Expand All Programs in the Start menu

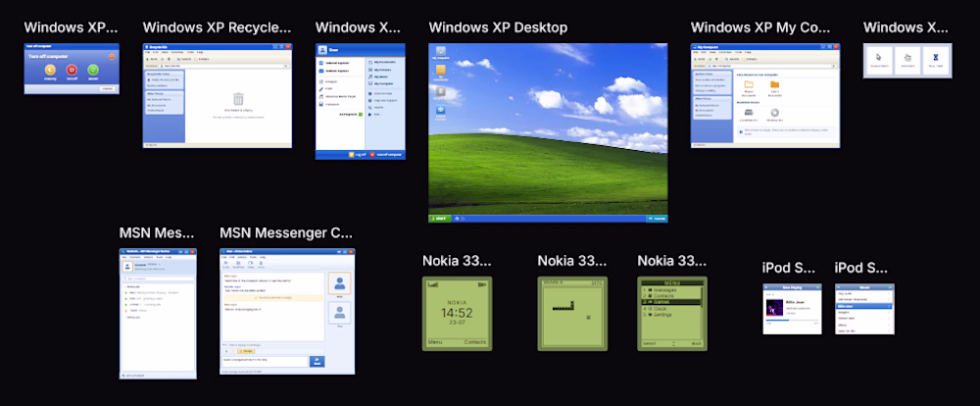351,114
